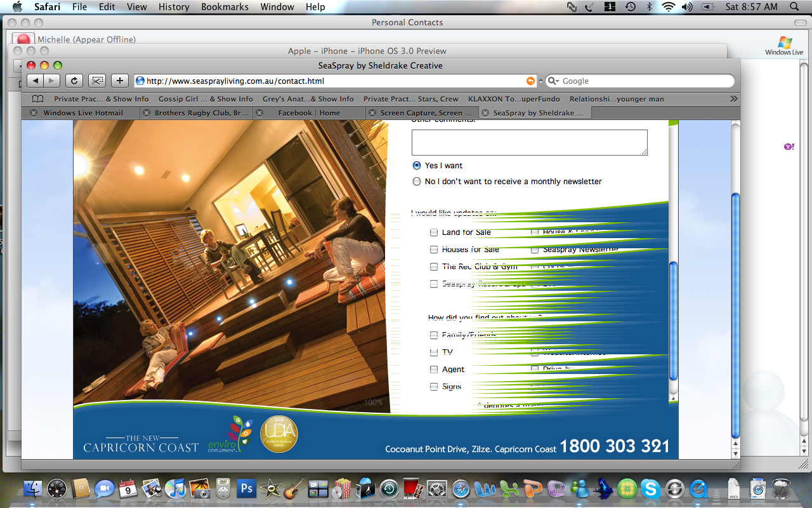This screenshot has height=508, width=812.
Task: Click the orange RSS snapback icon in address bar
Action: [x=530, y=81]
